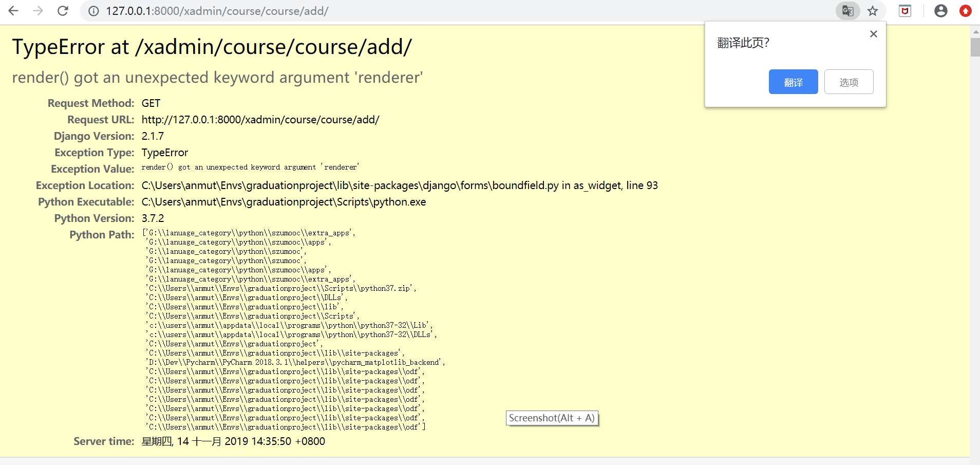Click the 'render() got an unexpected keyword argument' subtitle
Viewport: 980px width, 465px height.
click(x=217, y=78)
